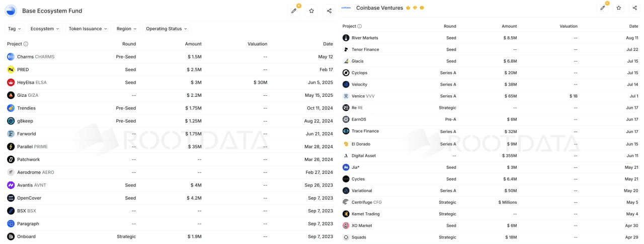The image size is (644, 244).
Task: Open the Jia* project link
Action: coord(356,167)
